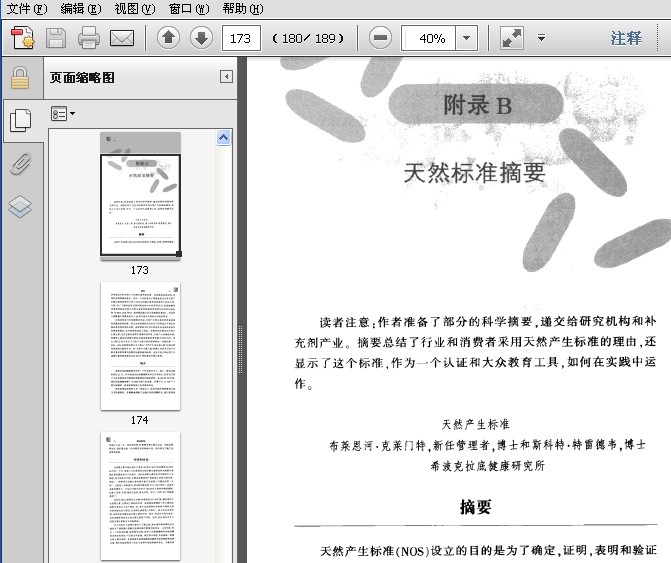Open the zoom level dropdown arrow

click(x=466, y=39)
